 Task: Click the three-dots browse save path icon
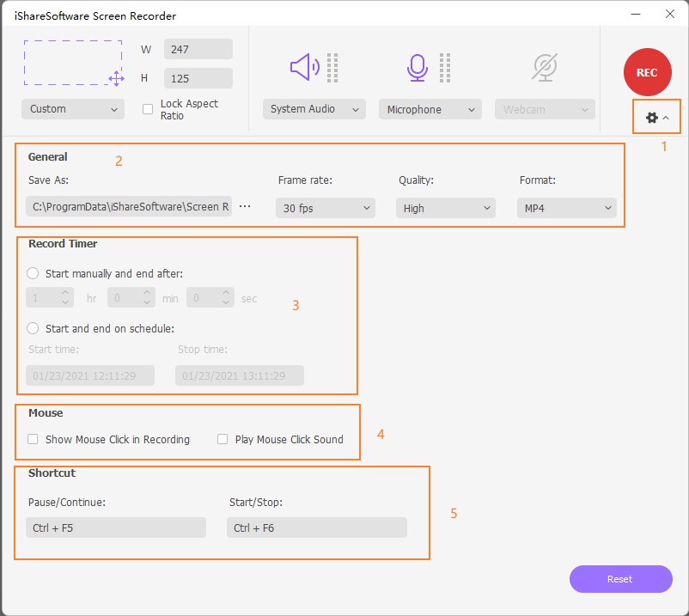coord(245,207)
